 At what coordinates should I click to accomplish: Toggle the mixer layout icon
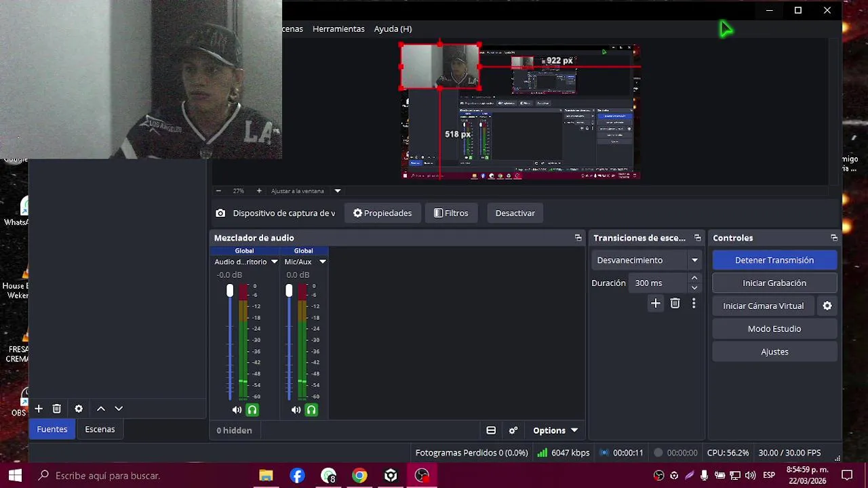(x=491, y=430)
